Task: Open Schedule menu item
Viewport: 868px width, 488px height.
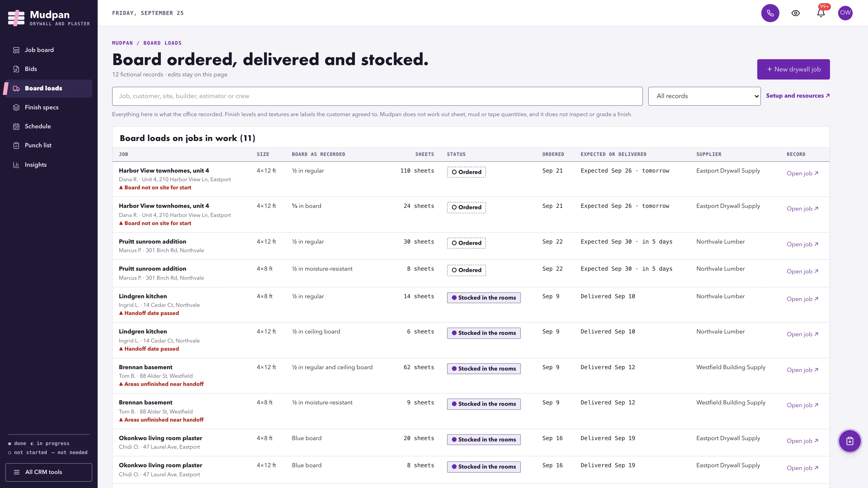Action: tap(49, 127)
